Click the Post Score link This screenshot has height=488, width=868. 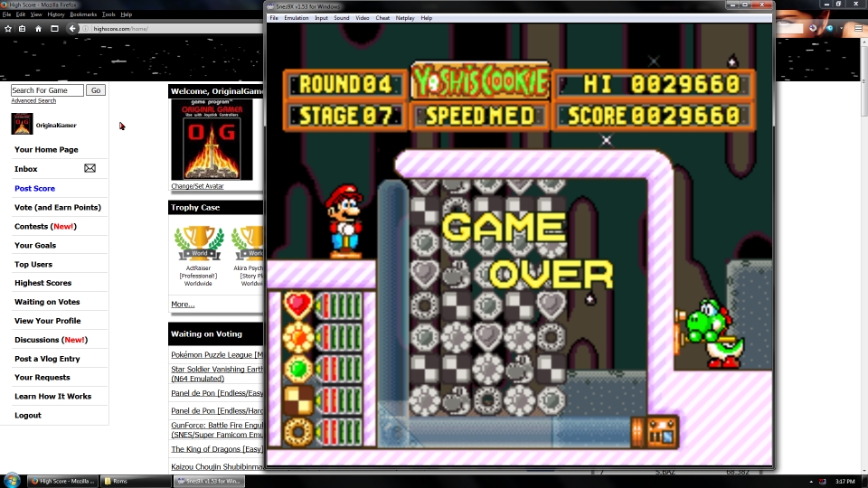pos(34,188)
